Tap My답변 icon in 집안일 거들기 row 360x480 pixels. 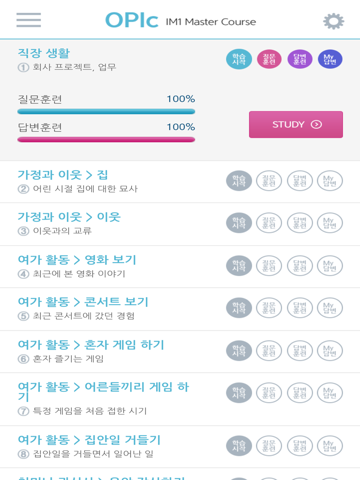click(x=330, y=445)
